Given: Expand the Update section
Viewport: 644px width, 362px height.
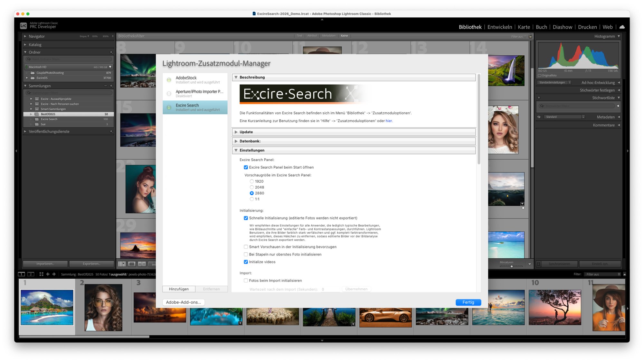Looking at the screenshot, I should [236, 132].
